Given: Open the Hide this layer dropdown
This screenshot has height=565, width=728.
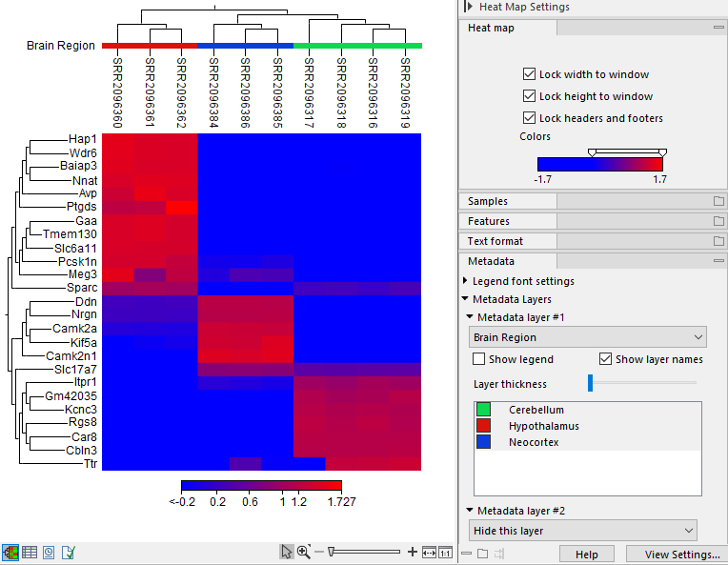Looking at the screenshot, I should (x=582, y=531).
